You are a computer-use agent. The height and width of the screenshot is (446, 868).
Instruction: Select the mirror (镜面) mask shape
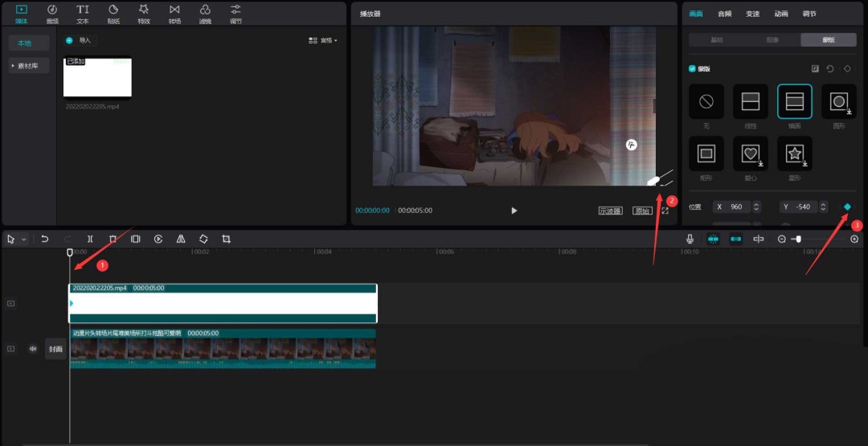click(x=794, y=102)
